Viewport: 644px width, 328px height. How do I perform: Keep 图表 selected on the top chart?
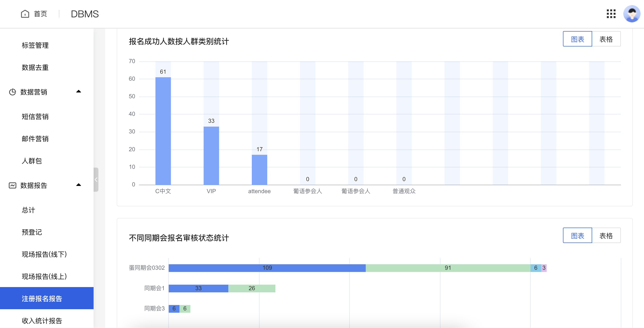point(577,39)
